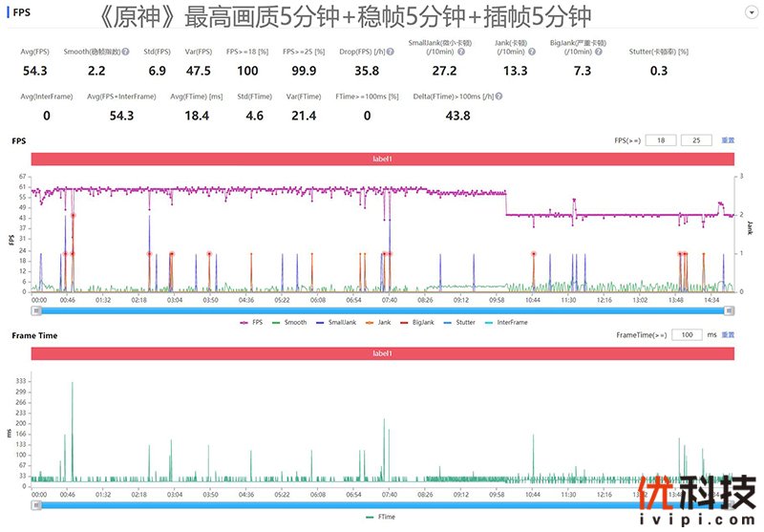Toggle FTime series in Frame Time legend
Screen dimensions: 764x532
(x=380, y=517)
